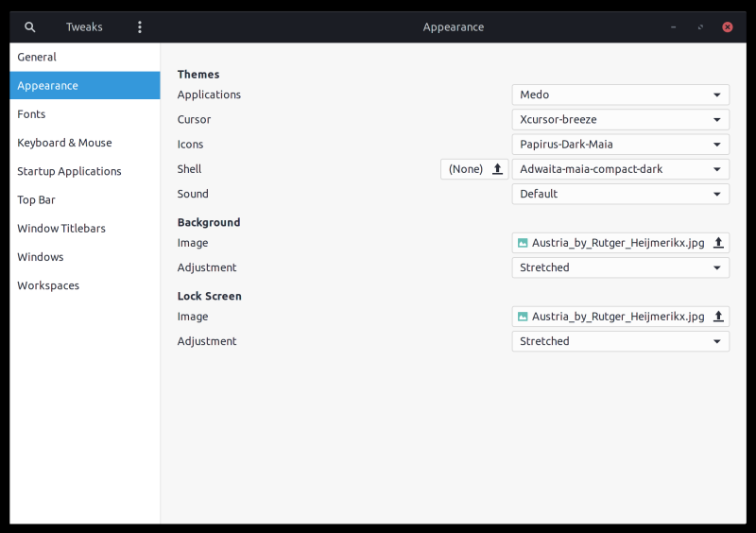Choose the Background image file Austria_by_Rutger_Heijmerikx.jpg

pyautogui.click(x=618, y=243)
